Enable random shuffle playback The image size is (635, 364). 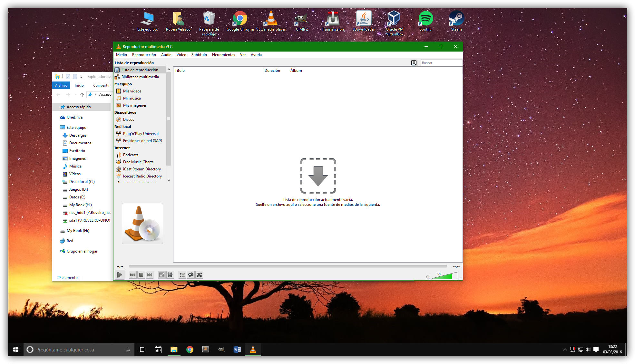pyautogui.click(x=199, y=275)
